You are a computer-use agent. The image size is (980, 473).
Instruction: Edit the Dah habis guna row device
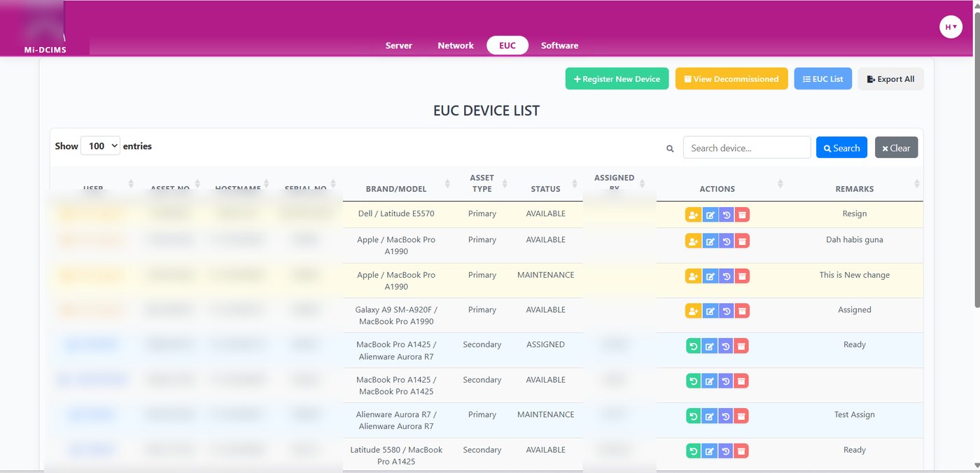(x=710, y=241)
